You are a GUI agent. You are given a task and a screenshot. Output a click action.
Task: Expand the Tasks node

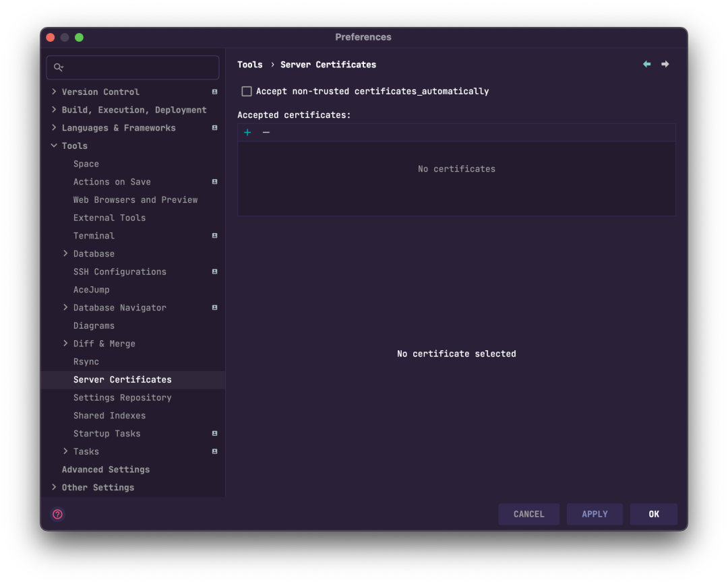point(65,451)
